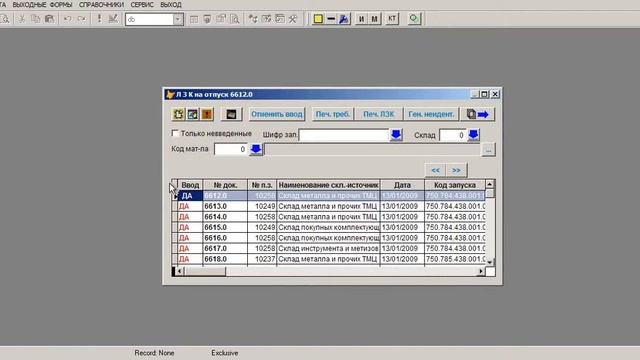Click the Склад number field
Viewport: 640px width, 360px height.
click(453, 135)
